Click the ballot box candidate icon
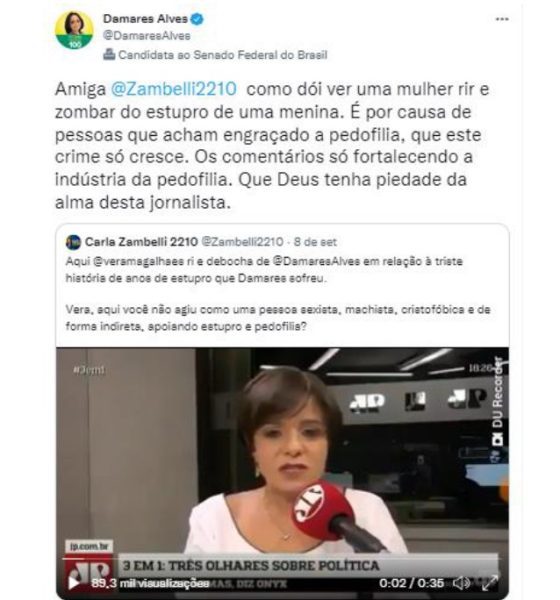560x600 pixels. click(x=109, y=54)
